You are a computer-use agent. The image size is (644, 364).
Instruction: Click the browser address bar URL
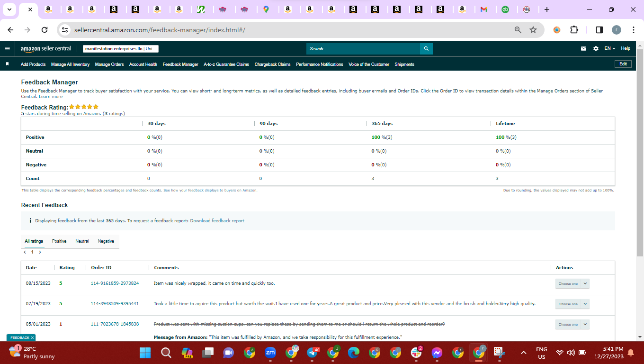(x=160, y=30)
